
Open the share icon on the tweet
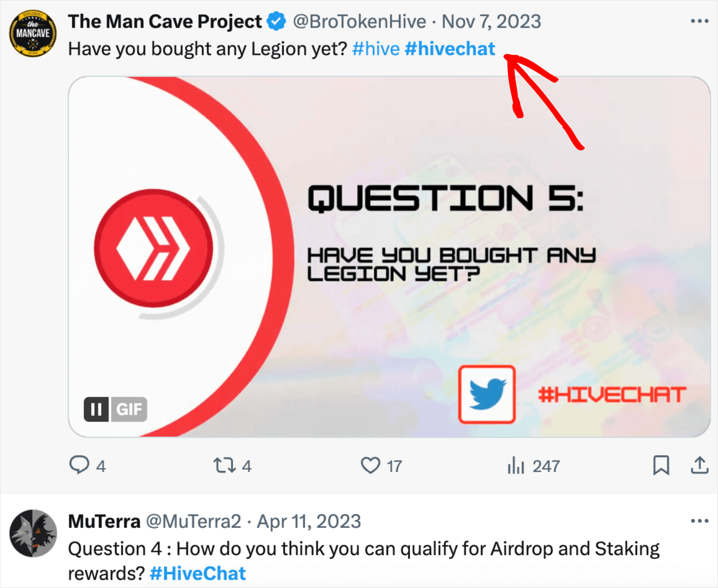(700, 465)
